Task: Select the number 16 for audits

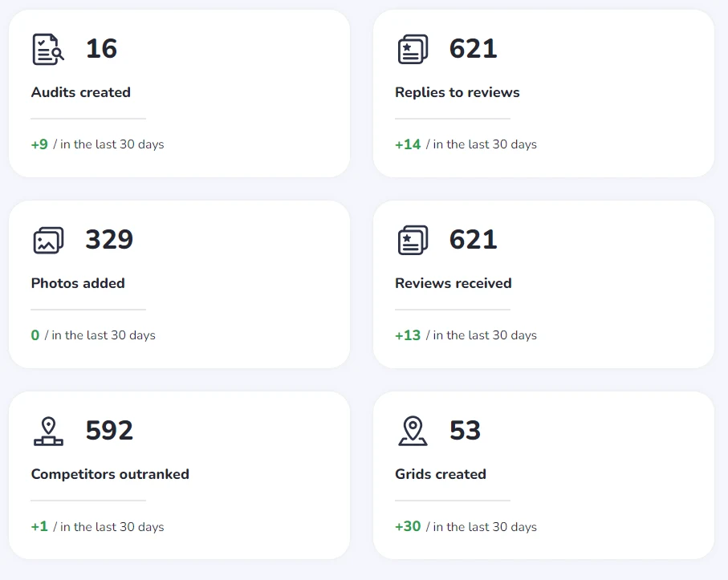Action: (x=101, y=49)
